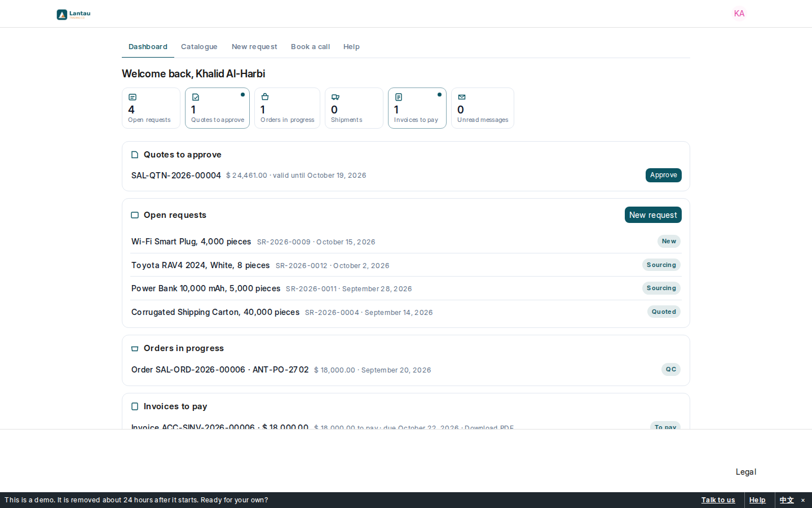Click the Shipments summary card
Screen dimensions: 812x508
(x=354, y=108)
